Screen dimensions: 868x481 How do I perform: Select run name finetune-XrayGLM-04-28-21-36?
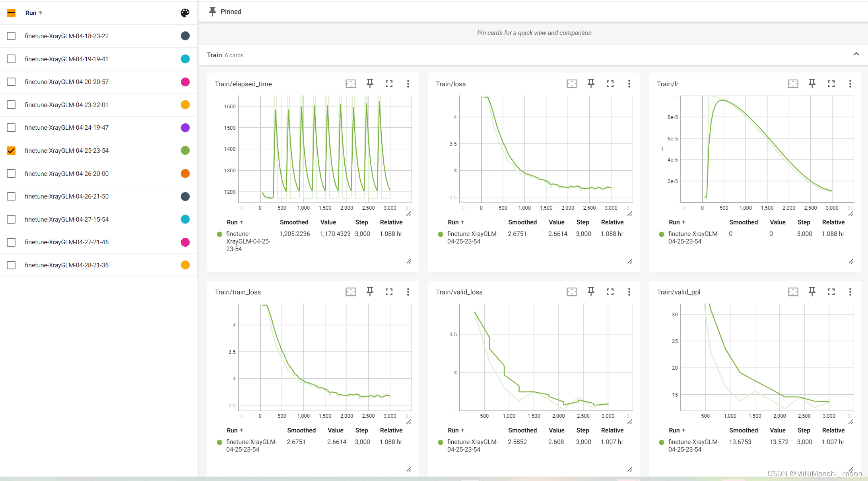67,265
